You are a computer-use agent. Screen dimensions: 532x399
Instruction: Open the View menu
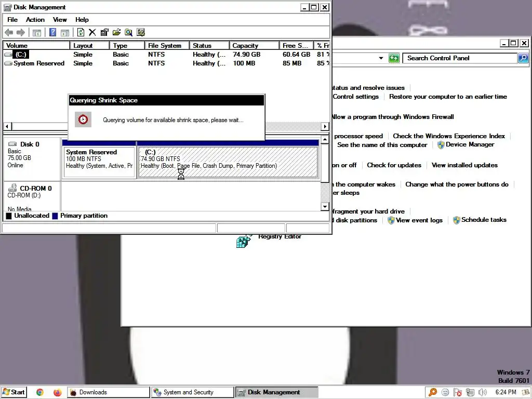[x=60, y=20]
